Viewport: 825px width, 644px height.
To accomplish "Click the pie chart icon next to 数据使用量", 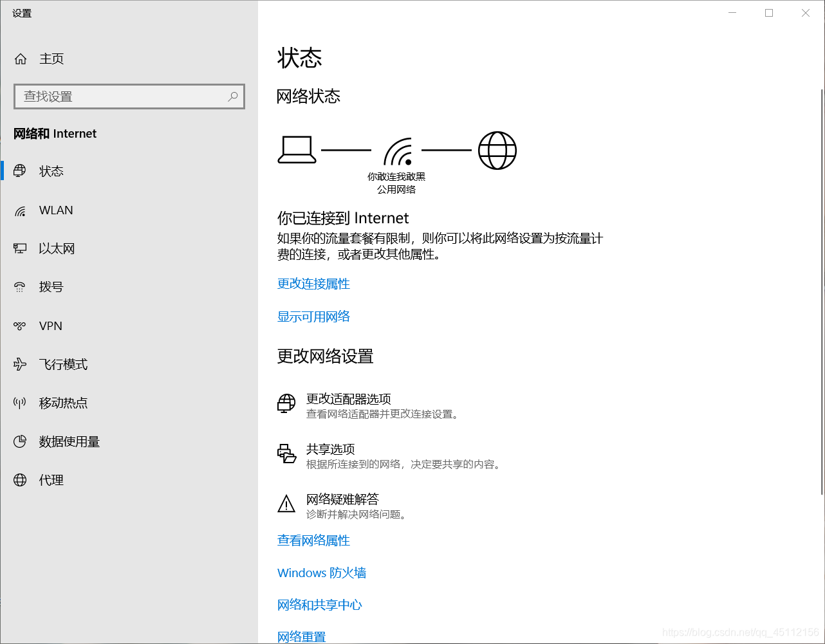I will point(20,441).
